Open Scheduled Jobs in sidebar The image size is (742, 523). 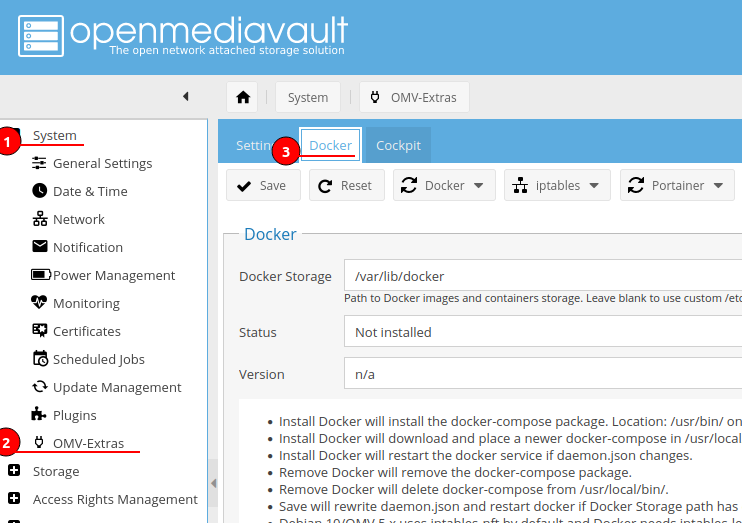98,359
